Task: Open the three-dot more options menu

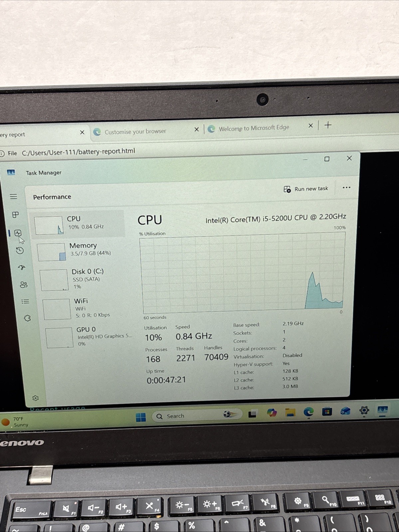Action: point(346,188)
